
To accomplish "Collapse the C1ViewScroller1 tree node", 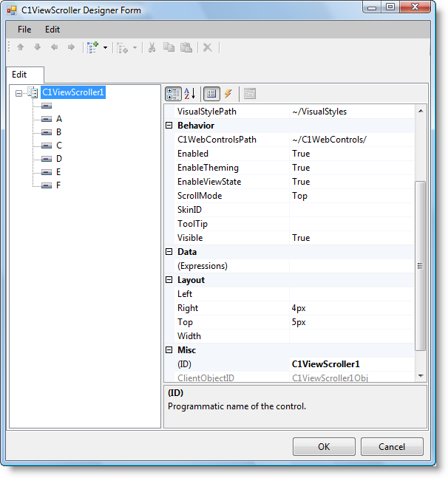I will click(x=19, y=93).
